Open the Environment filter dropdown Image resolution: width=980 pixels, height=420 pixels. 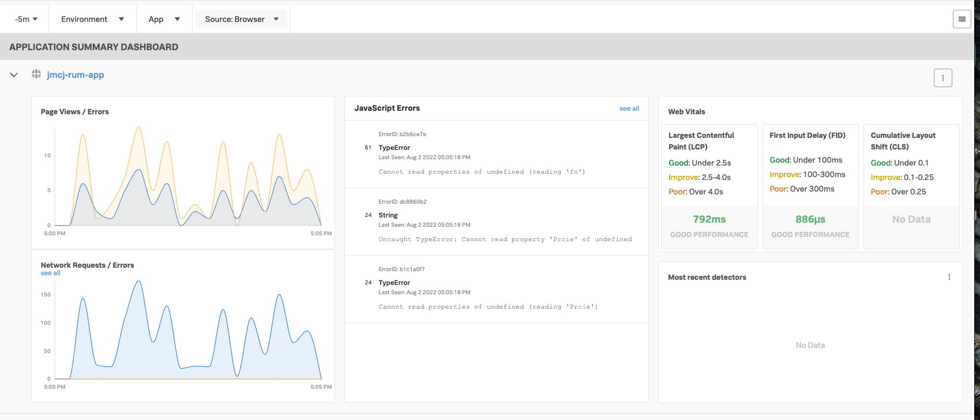(x=92, y=19)
